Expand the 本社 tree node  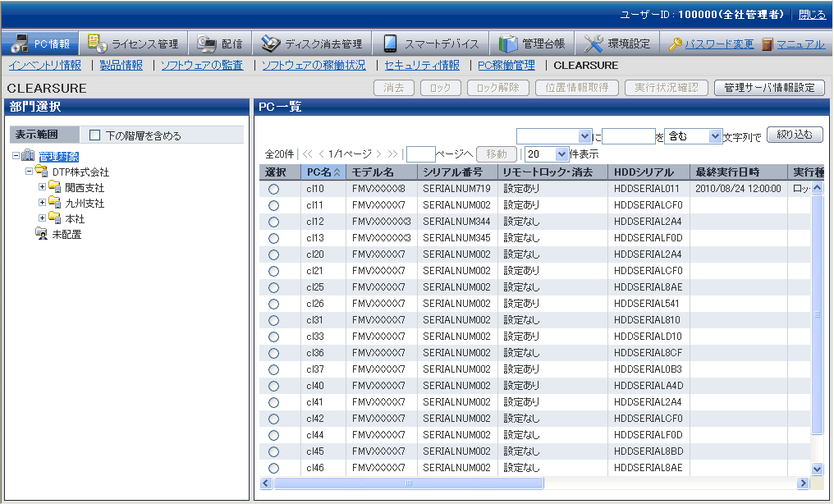pos(42,218)
